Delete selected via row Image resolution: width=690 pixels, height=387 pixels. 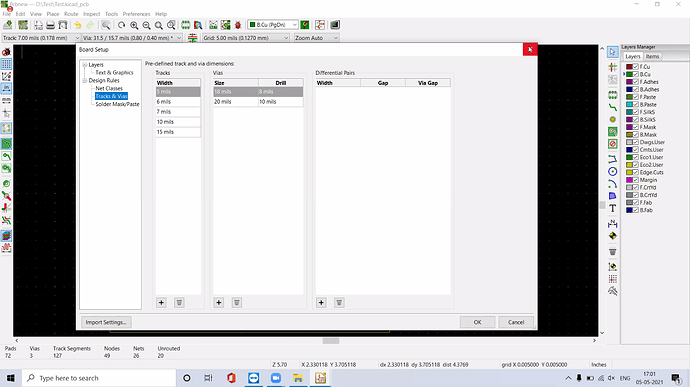coord(237,302)
